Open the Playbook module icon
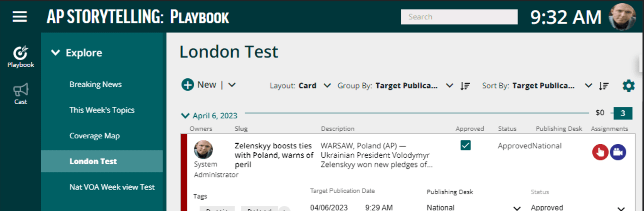The image size is (644, 211). coord(20,57)
